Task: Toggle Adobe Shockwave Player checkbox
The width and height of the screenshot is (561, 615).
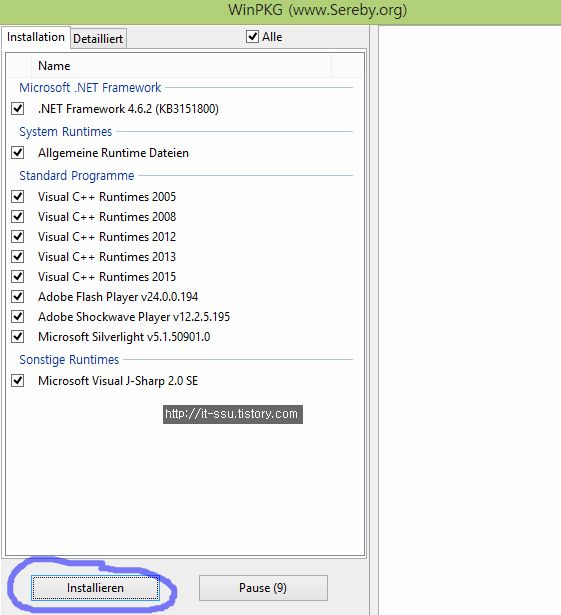Action: [x=18, y=317]
